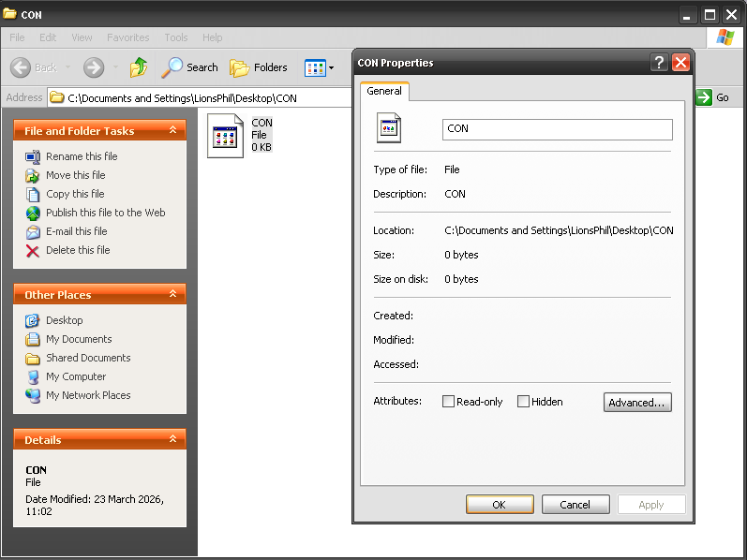Open the Favorites menu
Image resolution: width=747 pixels, height=560 pixels.
coord(127,37)
